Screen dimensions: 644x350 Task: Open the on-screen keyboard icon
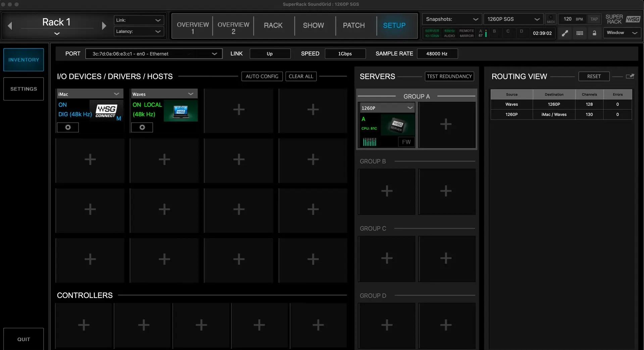point(580,33)
